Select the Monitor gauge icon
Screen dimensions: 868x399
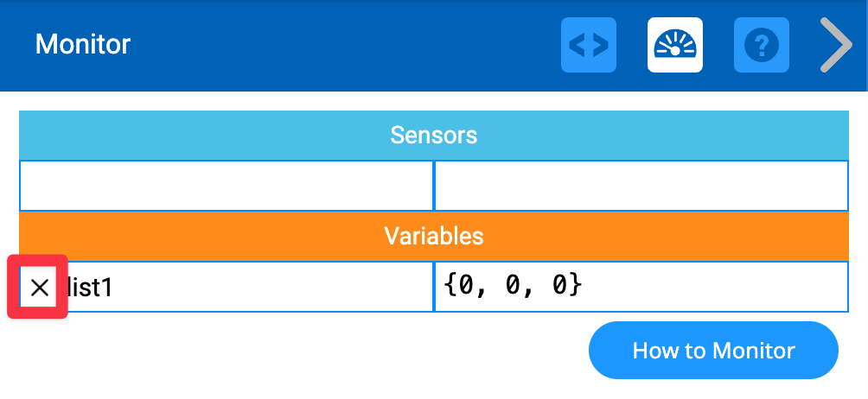click(x=675, y=45)
